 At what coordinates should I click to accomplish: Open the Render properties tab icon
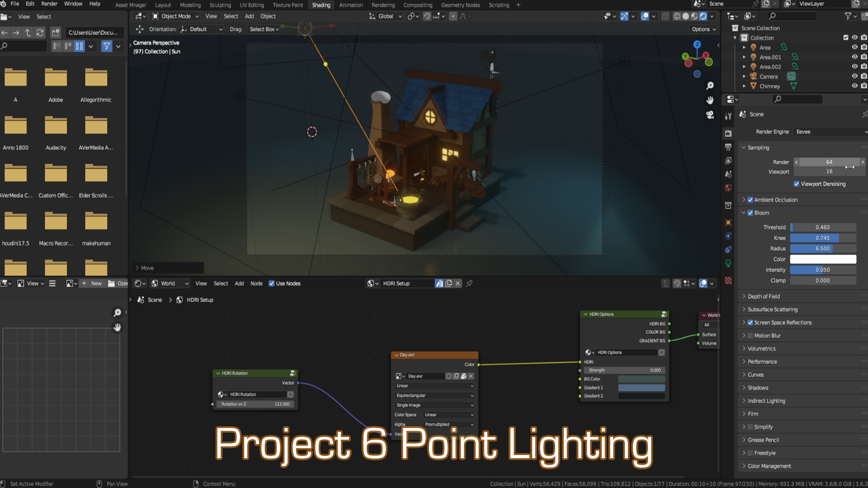[x=728, y=133]
